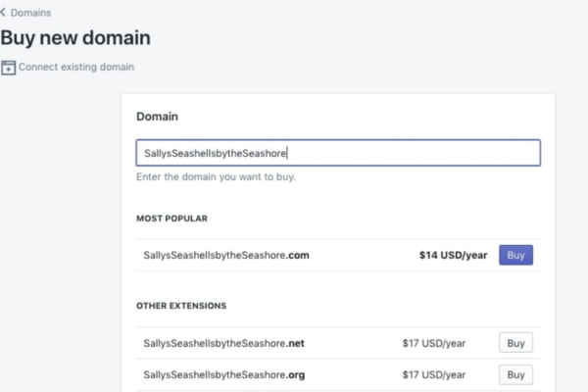This screenshot has height=392, width=588.
Task: Open Connect existing domain link
Action: pos(76,67)
